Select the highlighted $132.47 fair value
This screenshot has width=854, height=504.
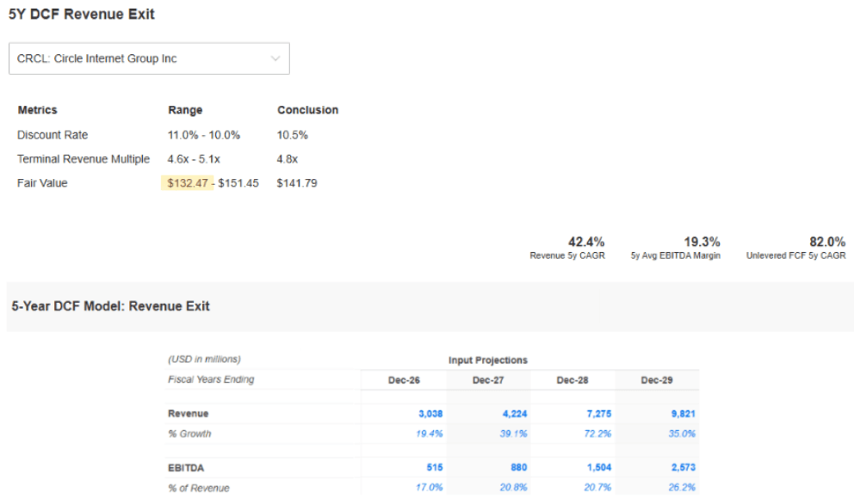coord(188,183)
